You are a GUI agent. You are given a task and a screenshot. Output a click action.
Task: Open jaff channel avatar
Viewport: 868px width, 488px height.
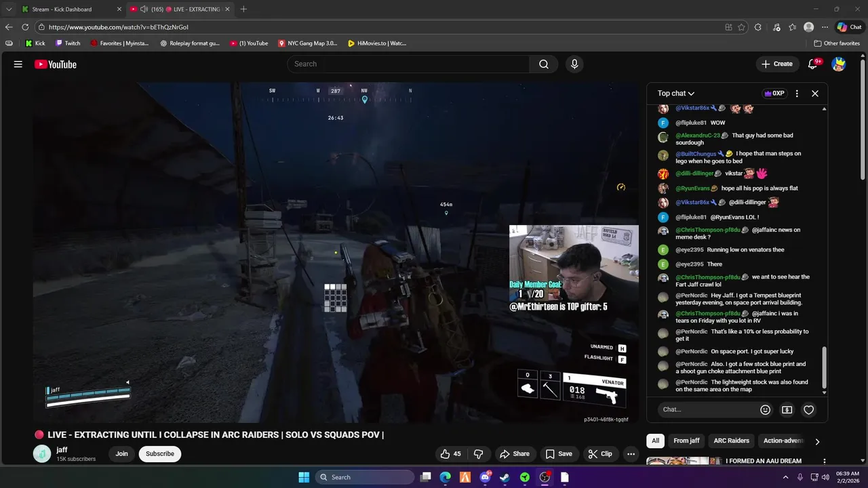[x=42, y=454]
